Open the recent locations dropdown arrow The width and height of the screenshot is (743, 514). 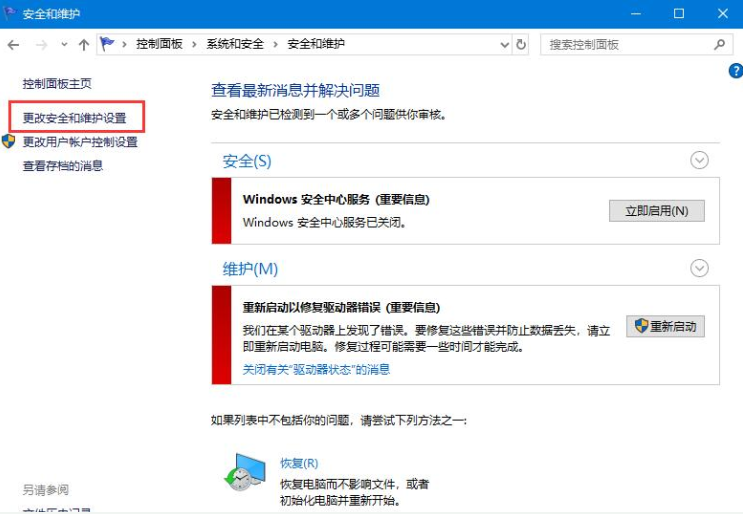[x=64, y=45]
